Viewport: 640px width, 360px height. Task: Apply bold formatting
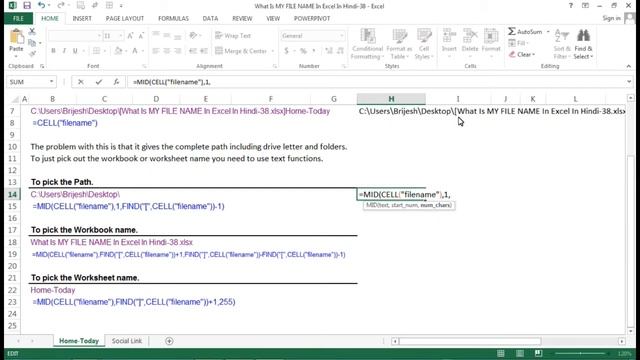click(53, 51)
